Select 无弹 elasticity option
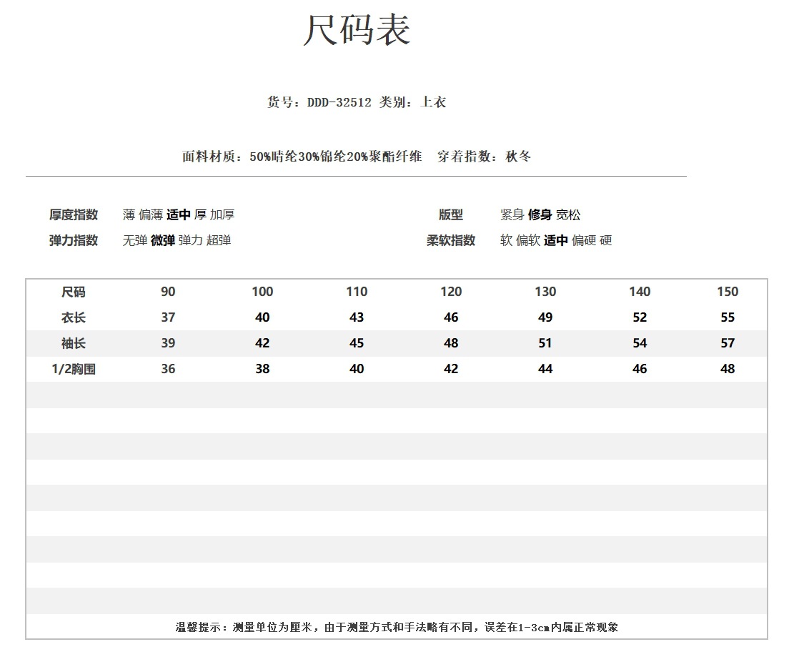Viewport: 804px width, 672px height. point(135,240)
